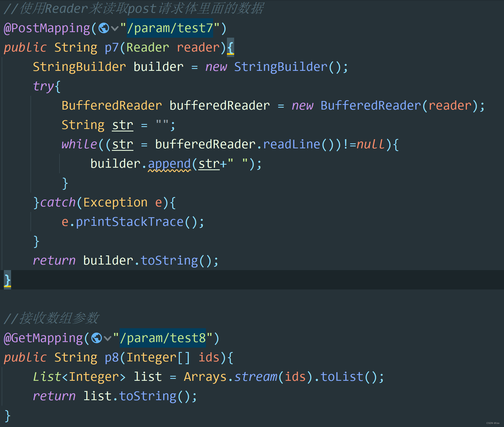Click the method name p7

click(x=112, y=47)
